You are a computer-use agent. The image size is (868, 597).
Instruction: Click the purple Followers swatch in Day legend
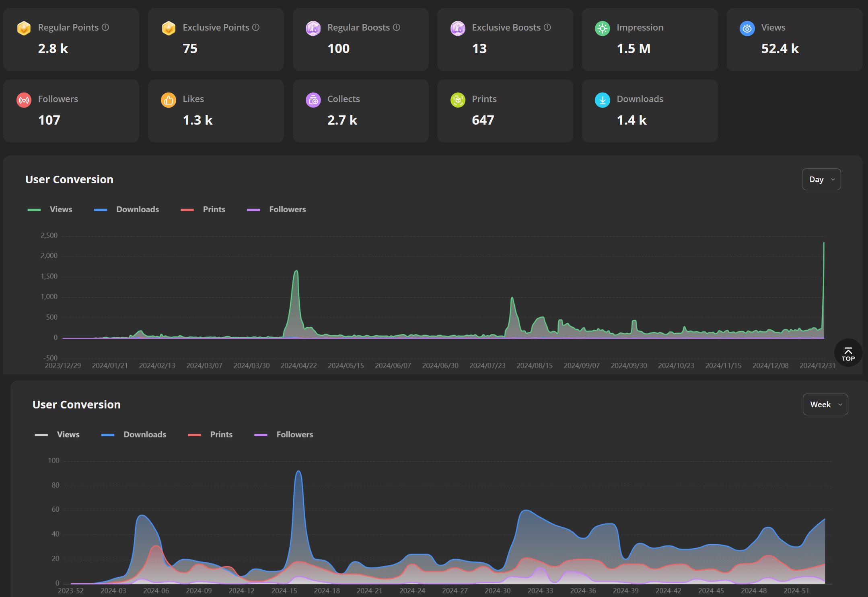(253, 210)
